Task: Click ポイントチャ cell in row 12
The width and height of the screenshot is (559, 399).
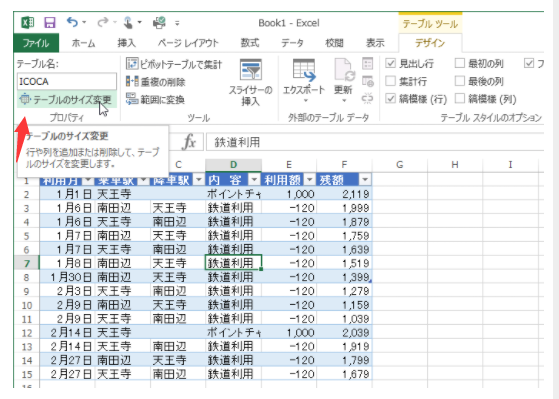Action: click(234, 333)
